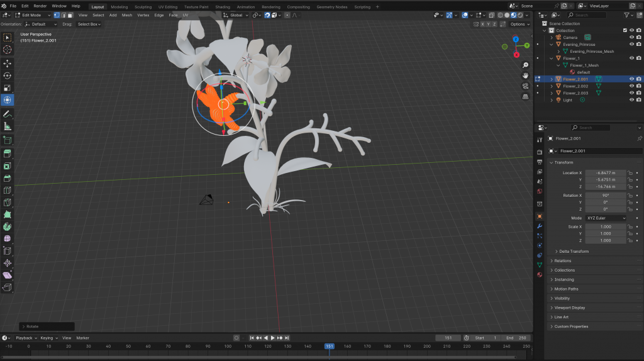Image resolution: width=644 pixels, height=361 pixels.
Task: Open the File menu
Action: 13,6
